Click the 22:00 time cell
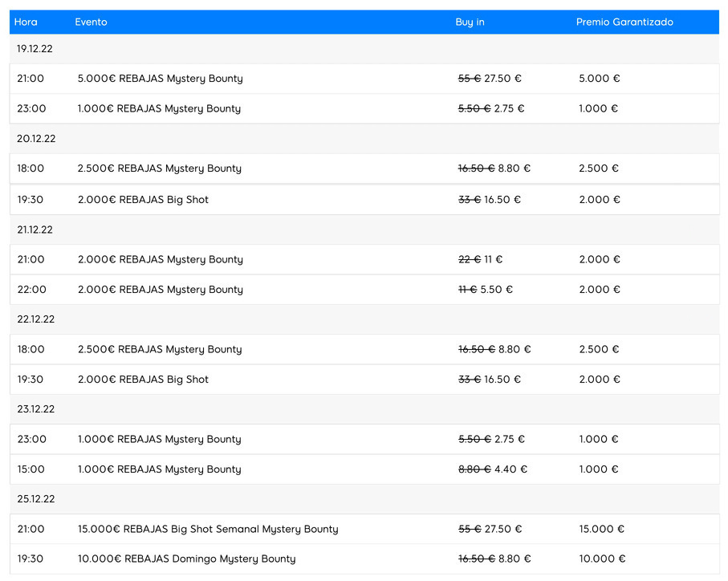 tap(31, 290)
